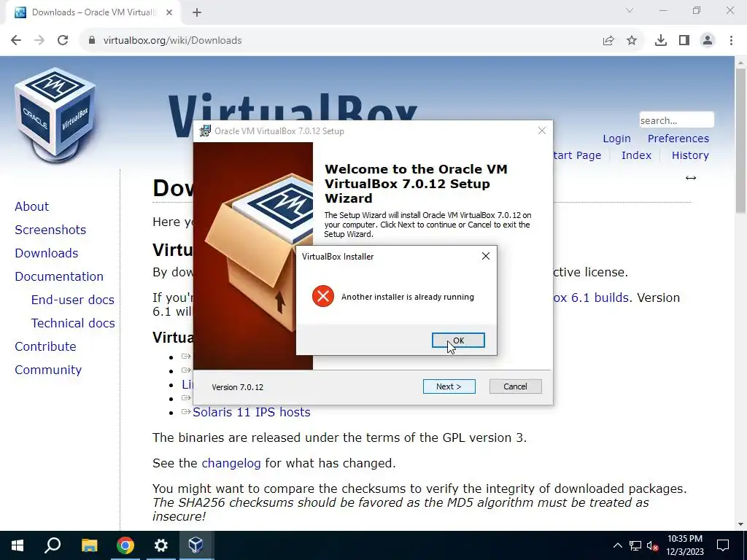Click the muted volume tray icon

(652, 545)
